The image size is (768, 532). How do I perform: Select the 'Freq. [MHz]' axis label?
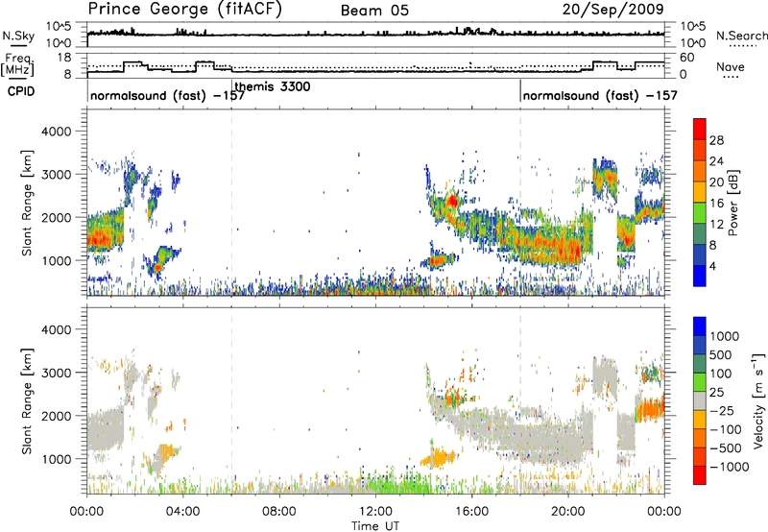[x=18, y=64]
